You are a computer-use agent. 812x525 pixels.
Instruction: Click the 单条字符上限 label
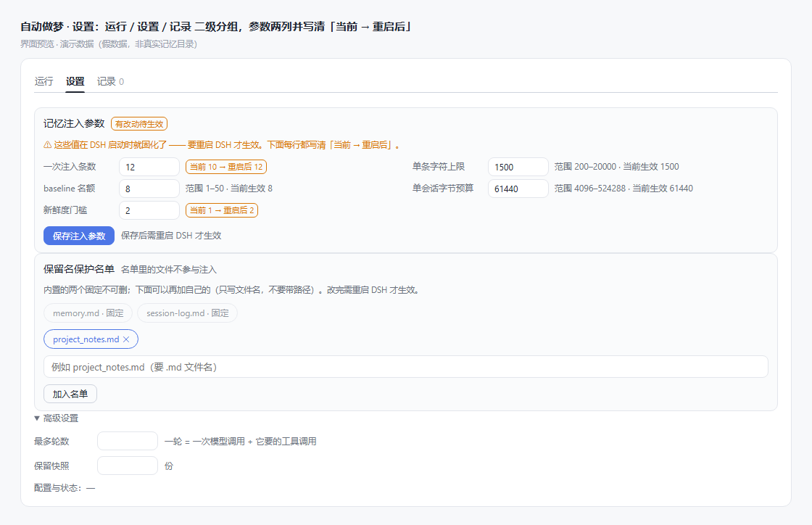coord(439,167)
